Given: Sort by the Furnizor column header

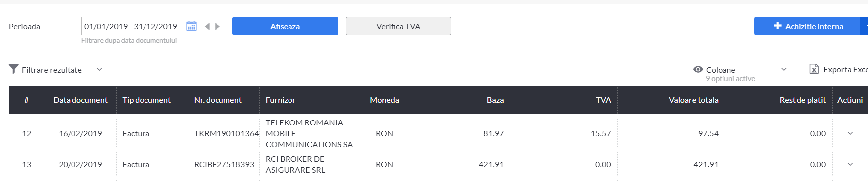Looking at the screenshot, I should (281, 100).
